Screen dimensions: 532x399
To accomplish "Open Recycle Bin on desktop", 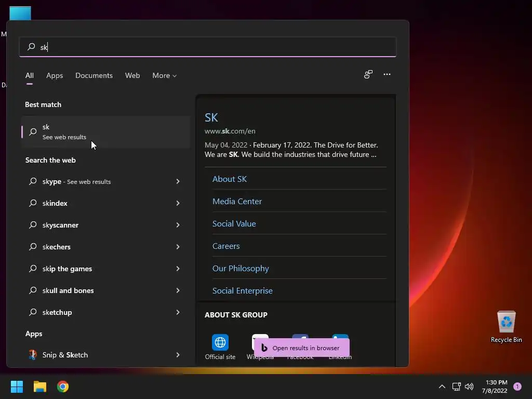I will point(506,327).
